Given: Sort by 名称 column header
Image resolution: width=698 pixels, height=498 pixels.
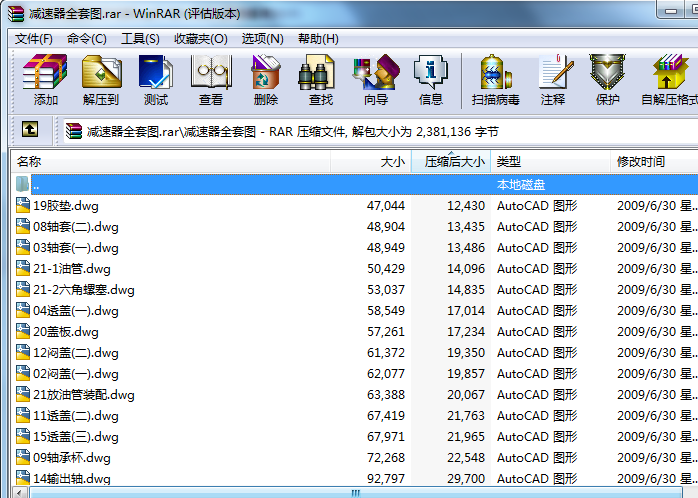Looking at the screenshot, I should 170,162.
